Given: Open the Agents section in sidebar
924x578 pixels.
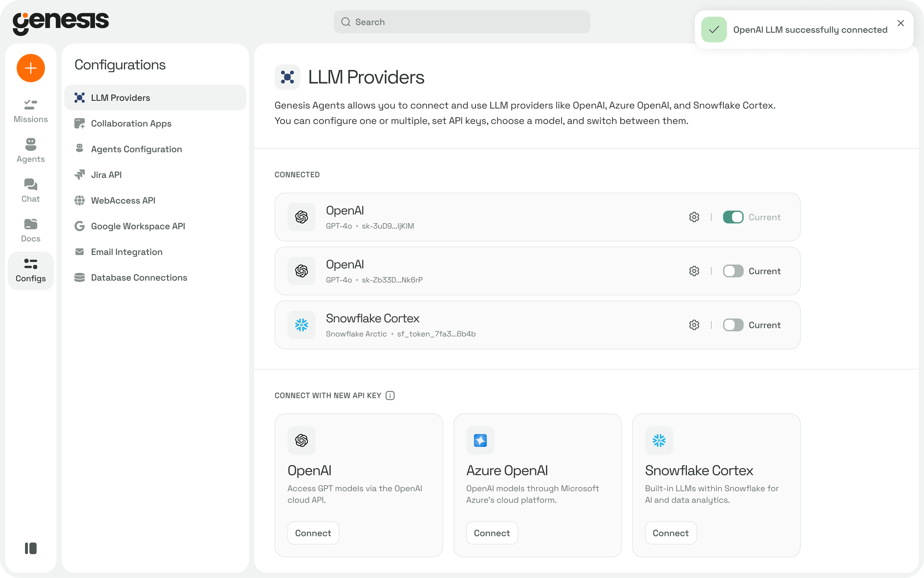Looking at the screenshot, I should (x=31, y=151).
